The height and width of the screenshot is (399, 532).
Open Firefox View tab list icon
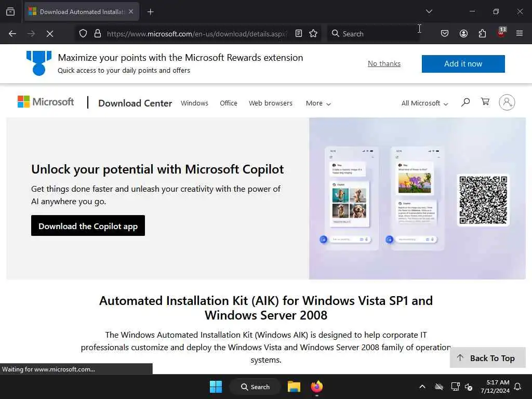point(10,11)
